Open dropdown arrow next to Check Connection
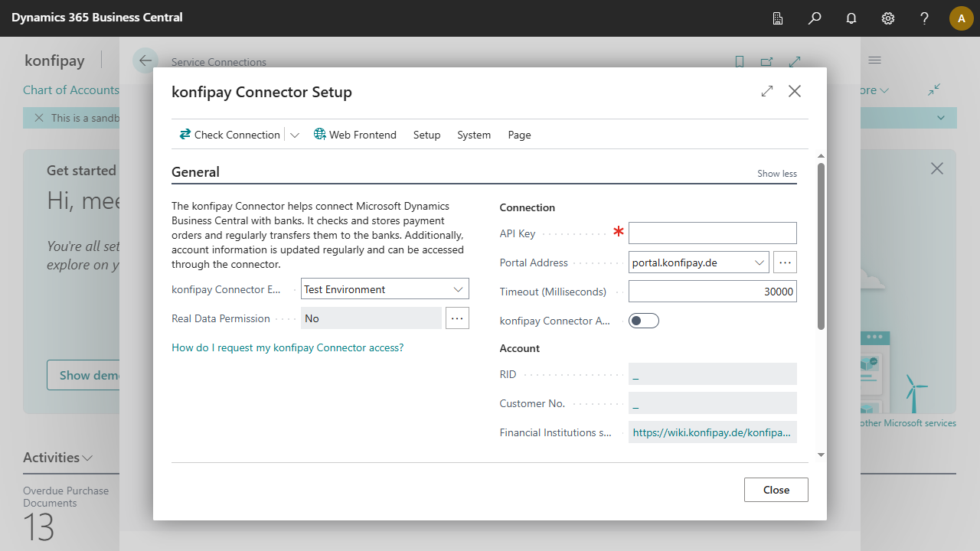The image size is (980, 551). (295, 135)
